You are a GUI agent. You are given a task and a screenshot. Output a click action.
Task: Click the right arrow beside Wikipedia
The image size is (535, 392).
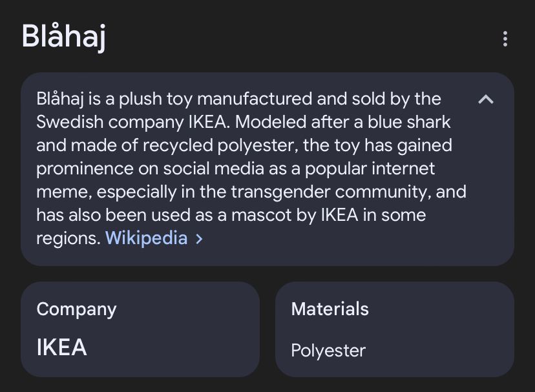click(199, 239)
